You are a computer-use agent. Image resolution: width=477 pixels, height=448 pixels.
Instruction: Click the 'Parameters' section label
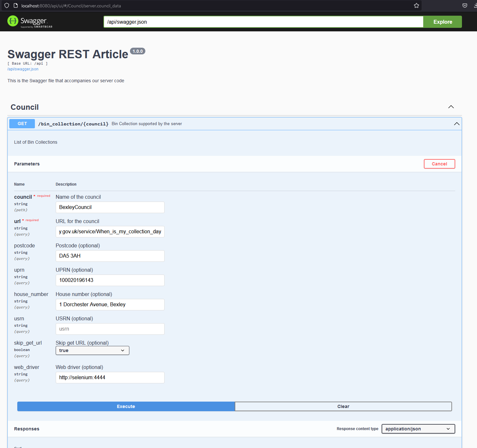tap(27, 164)
